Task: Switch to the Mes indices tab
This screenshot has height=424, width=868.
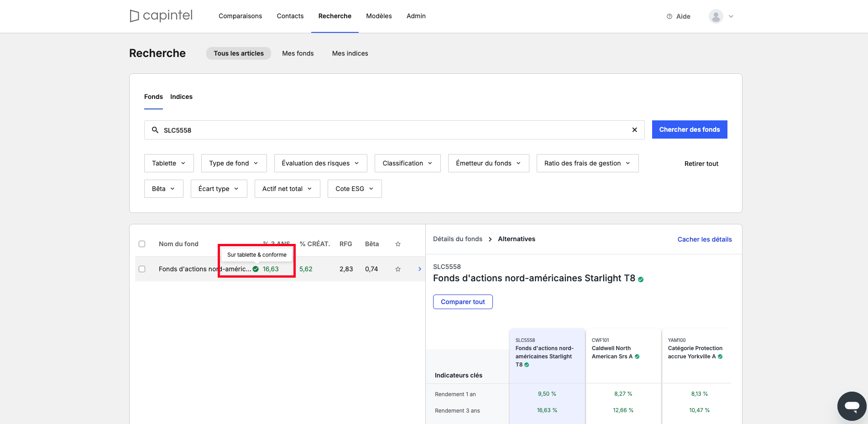Action: point(350,53)
